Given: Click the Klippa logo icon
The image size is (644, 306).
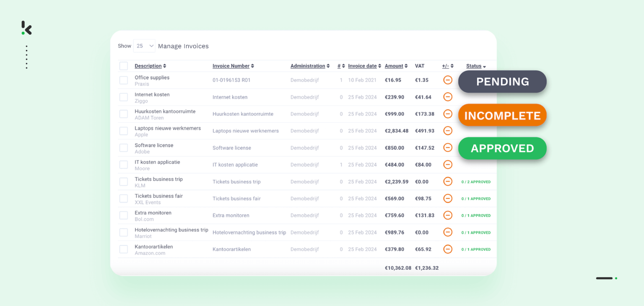Looking at the screenshot, I should [x=26, y=28].
